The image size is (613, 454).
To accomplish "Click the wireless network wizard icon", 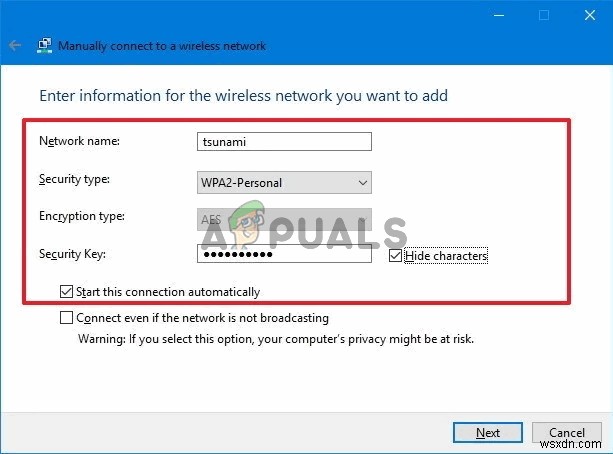I will [44, 46].
